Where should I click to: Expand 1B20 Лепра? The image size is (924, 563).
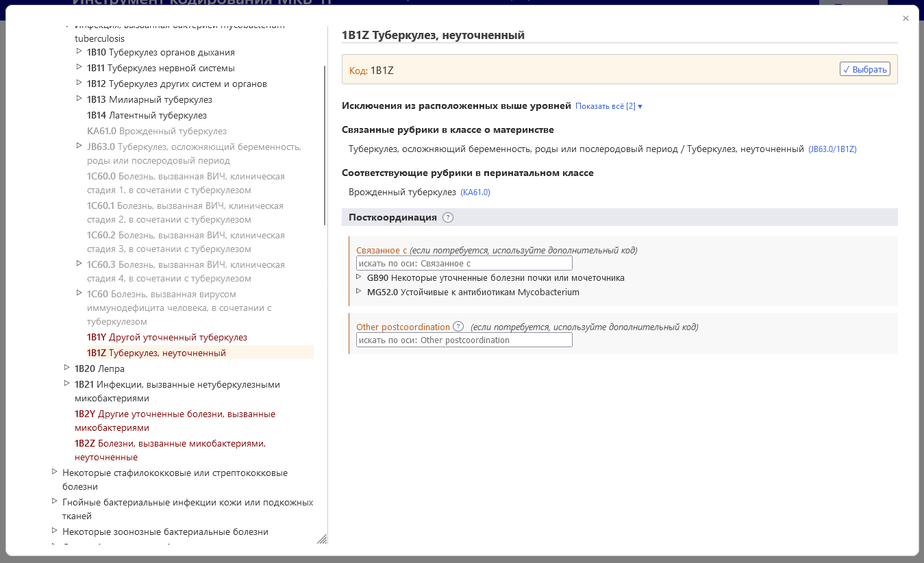(x=66, y=368)
